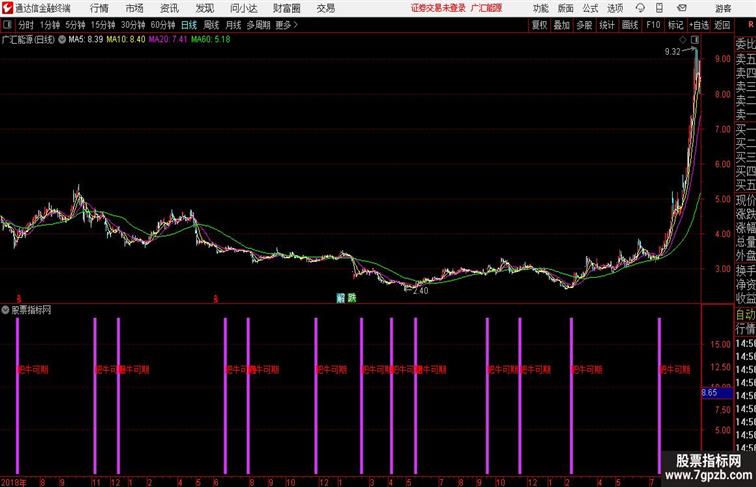Switch to the 月线 monthly period
The image size is (756, 487).
(233, 25)
